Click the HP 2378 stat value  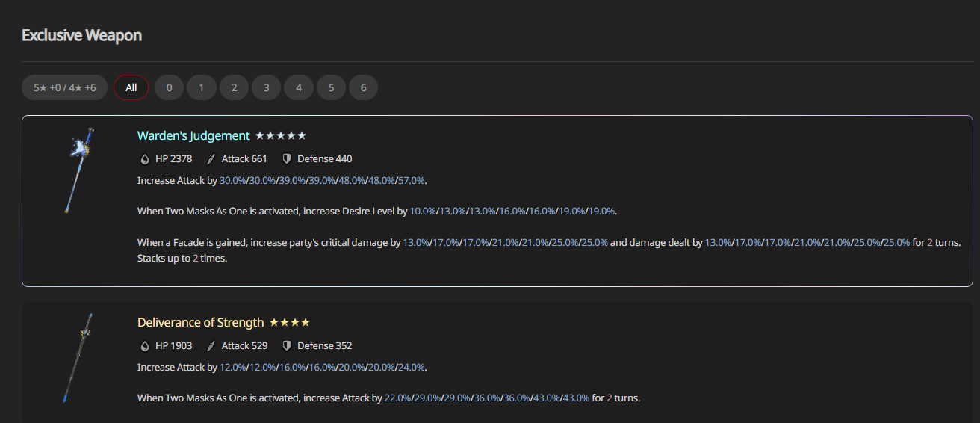[x=174, y=158]
